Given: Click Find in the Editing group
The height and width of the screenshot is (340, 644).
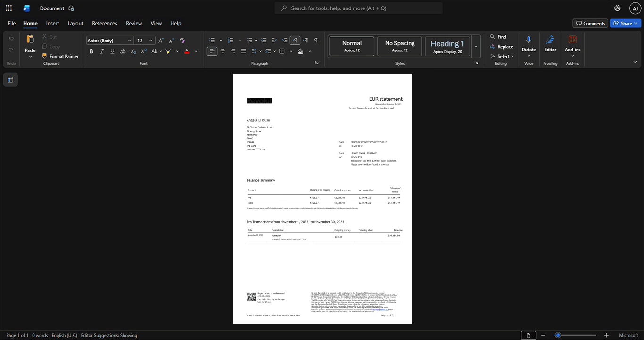Looking at the screenshot, I should pyautogui.click(x=498, y=37).
